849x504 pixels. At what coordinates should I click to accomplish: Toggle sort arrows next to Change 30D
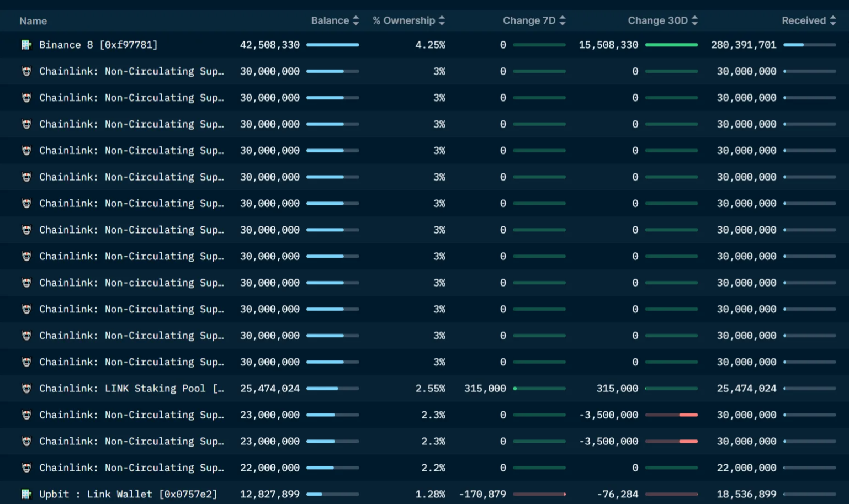click(x=694, y=20)
